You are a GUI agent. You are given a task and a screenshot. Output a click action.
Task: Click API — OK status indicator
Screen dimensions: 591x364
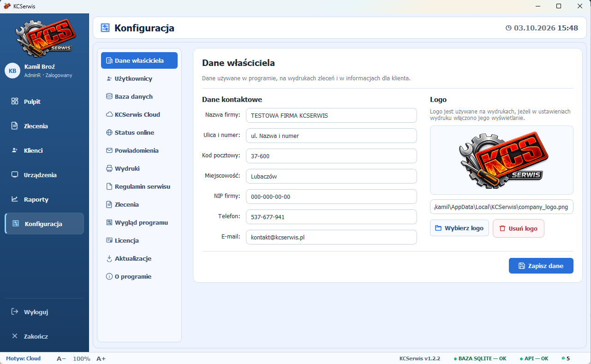[x=534, y=358]
